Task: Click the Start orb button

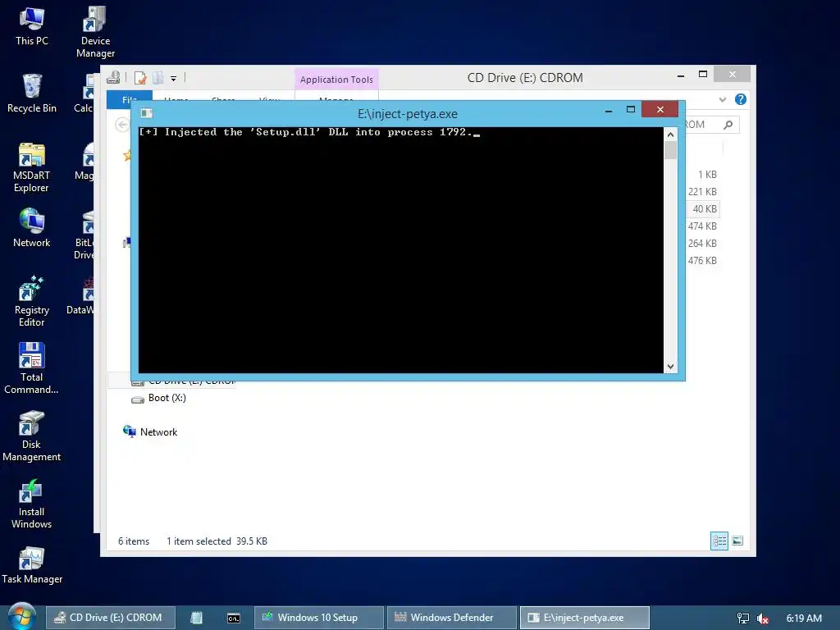Action: 21,617
